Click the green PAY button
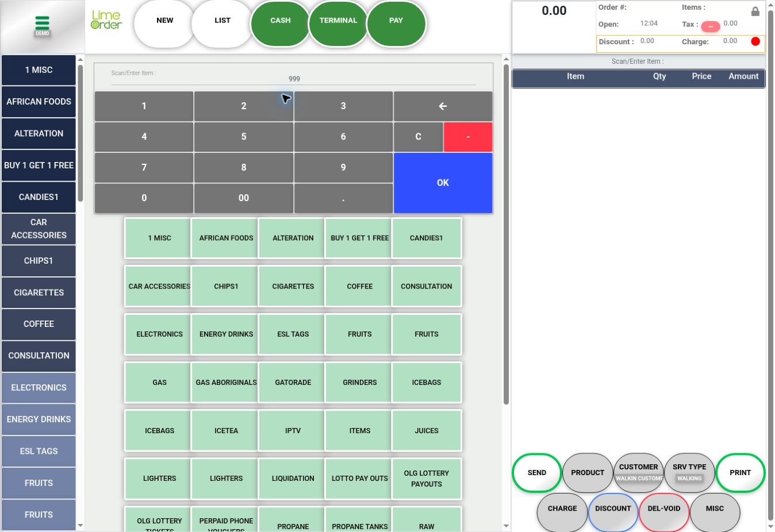The image size is (775, 532). click(x=396, y=24)
